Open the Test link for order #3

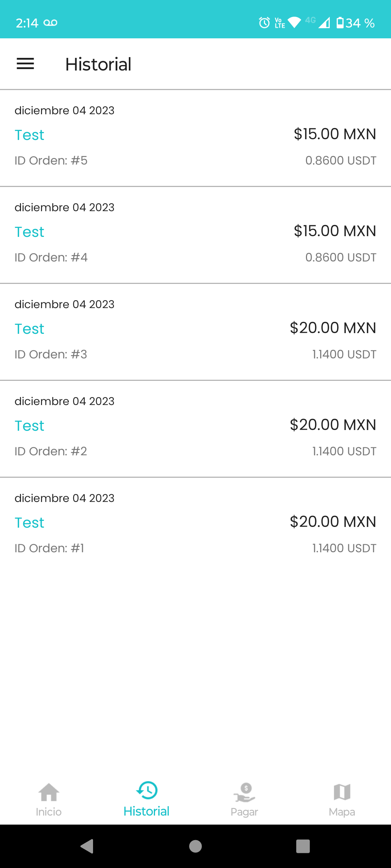pyautogui.click(x=29, y=329)
